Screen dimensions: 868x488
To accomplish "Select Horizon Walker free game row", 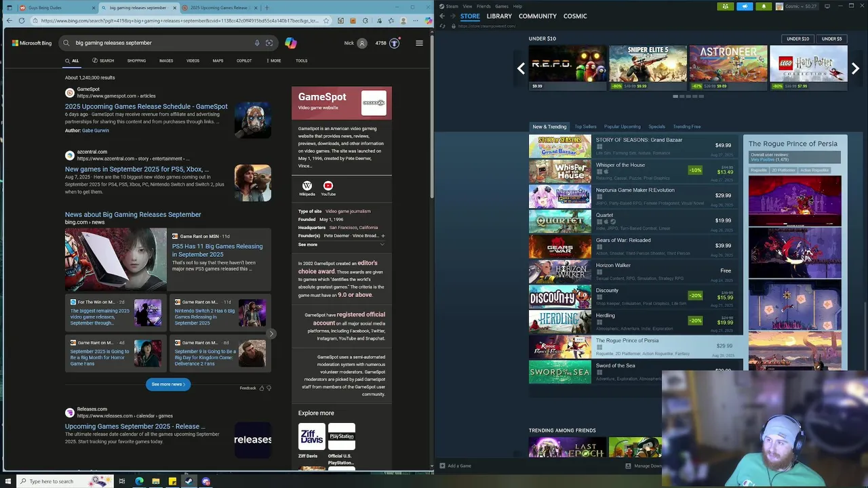I will pos(633,271).
